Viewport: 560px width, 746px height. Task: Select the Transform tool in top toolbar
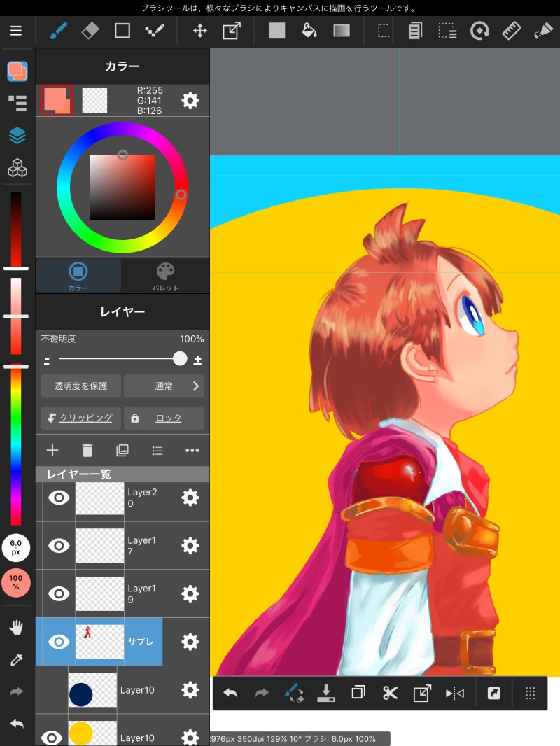[x=232, y=31]
